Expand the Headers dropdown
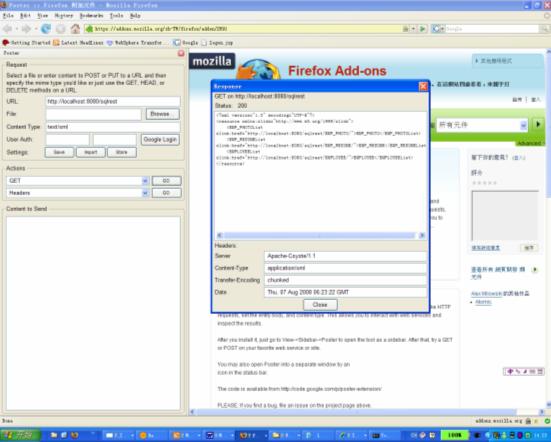 [145, 193]
